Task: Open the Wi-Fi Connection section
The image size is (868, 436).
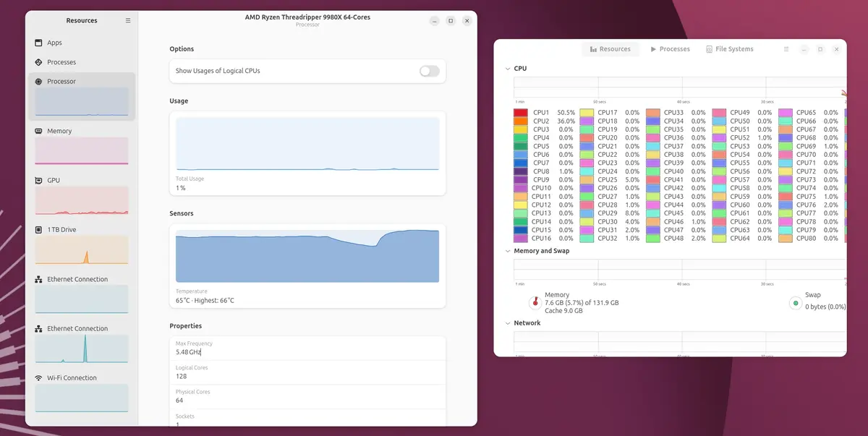Action: point(82,393)
